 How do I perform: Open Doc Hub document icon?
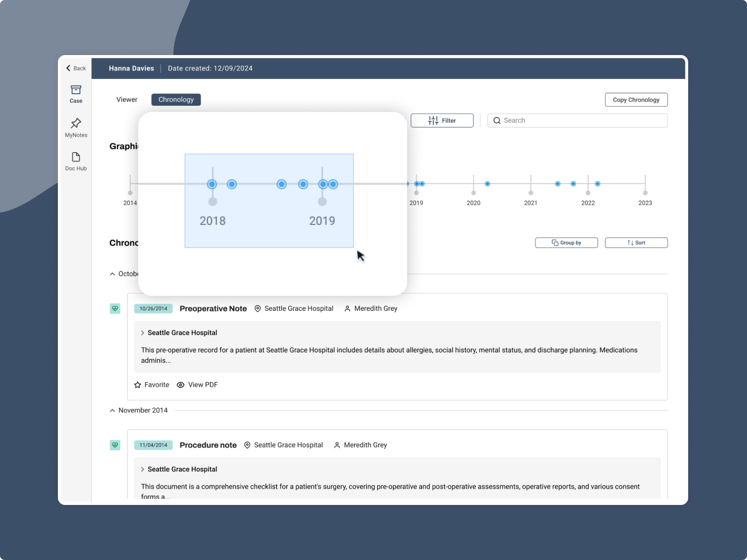coord(76,157)
